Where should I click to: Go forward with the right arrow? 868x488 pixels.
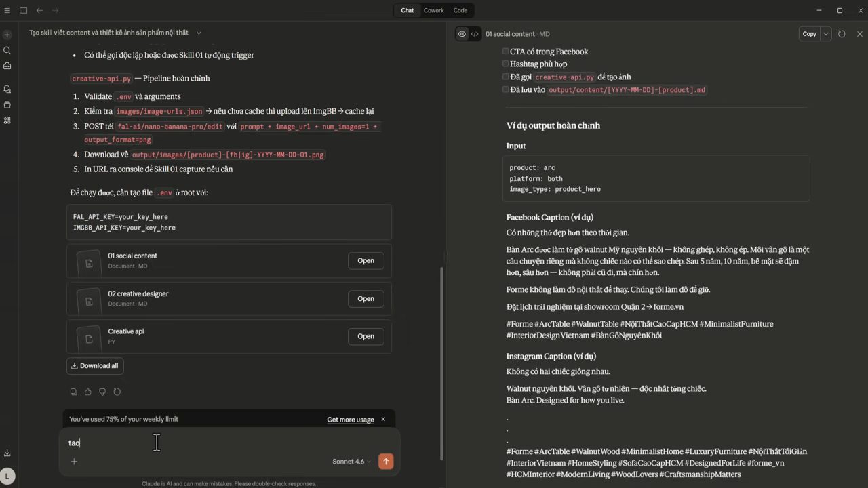coord(55,10)
